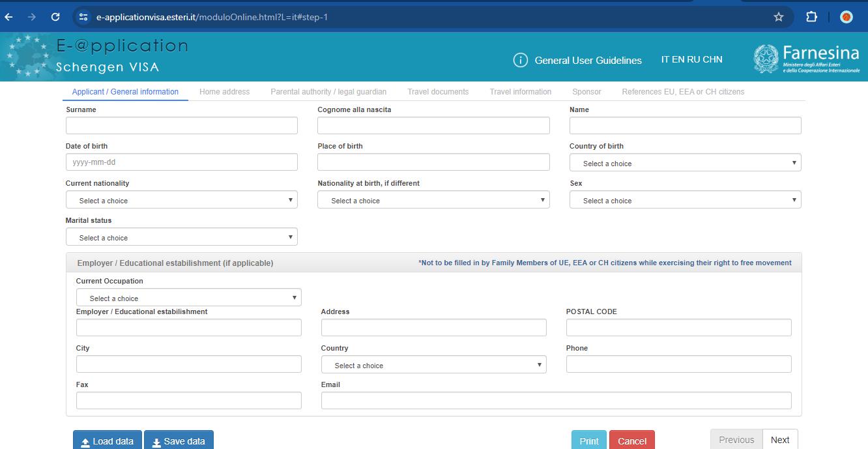
Task: Switch language to EN
Action: pyautogui.click(x=678, y=59)
